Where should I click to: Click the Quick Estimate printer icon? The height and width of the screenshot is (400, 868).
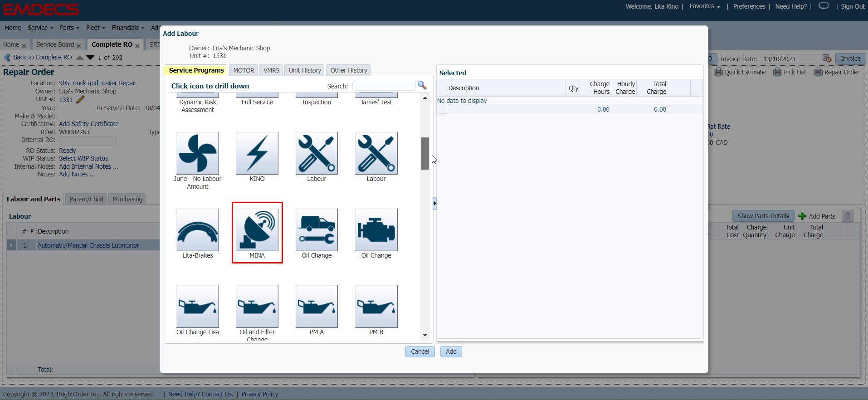[x=718, y=72]
